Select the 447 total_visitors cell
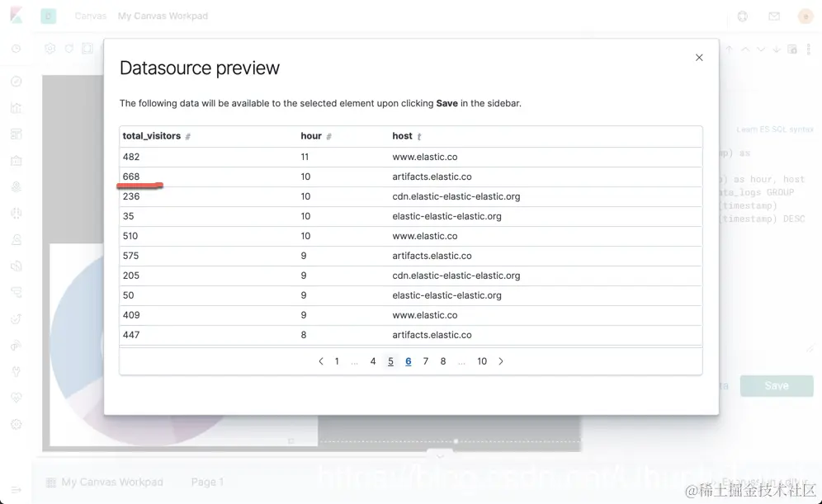Viewport: 822px width, 504px height. point(131,335)
